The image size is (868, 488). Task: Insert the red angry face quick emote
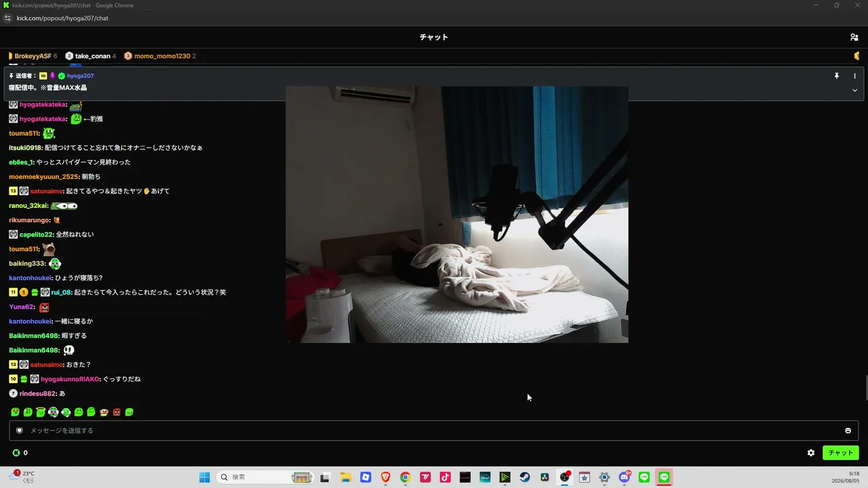click(x=117, y=412)
